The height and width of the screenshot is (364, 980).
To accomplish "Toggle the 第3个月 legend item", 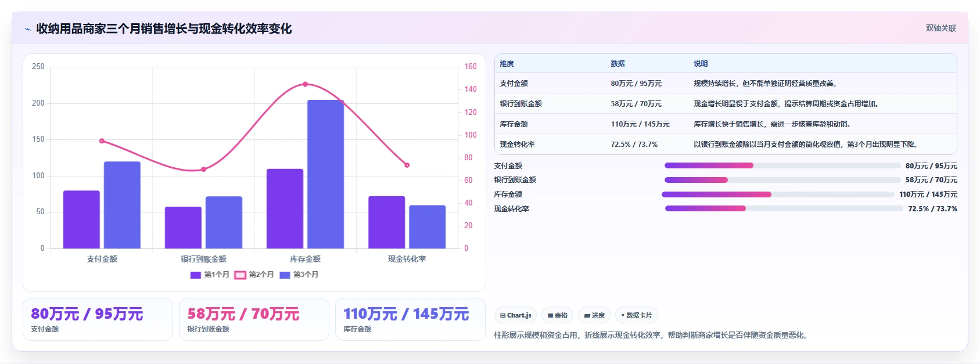I will (299, 275).
